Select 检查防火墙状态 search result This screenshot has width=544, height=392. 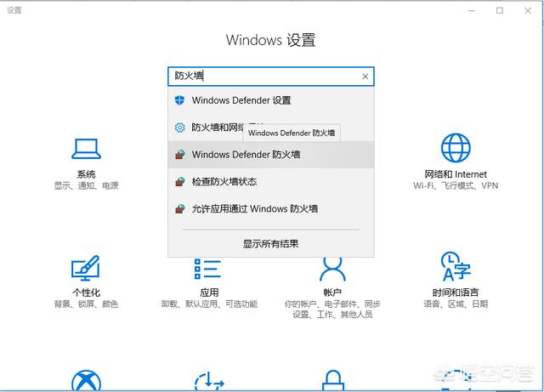[271, 182]
